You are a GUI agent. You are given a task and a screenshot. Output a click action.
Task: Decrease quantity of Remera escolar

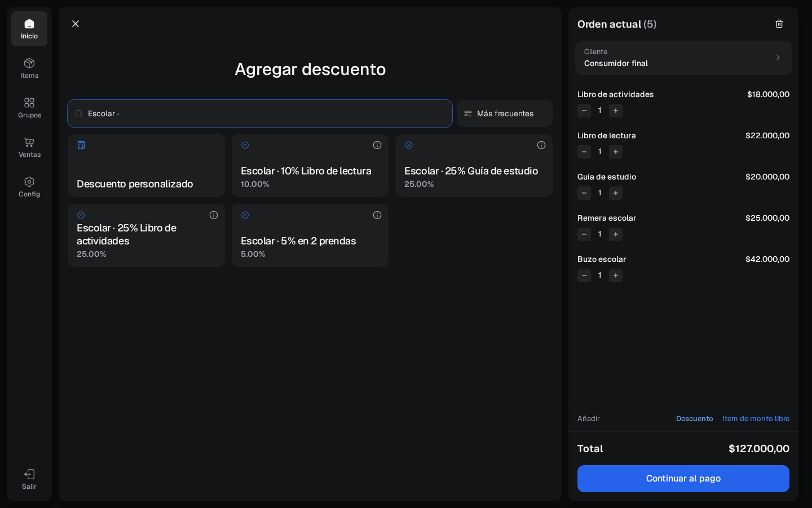click(x=584, y=234)
